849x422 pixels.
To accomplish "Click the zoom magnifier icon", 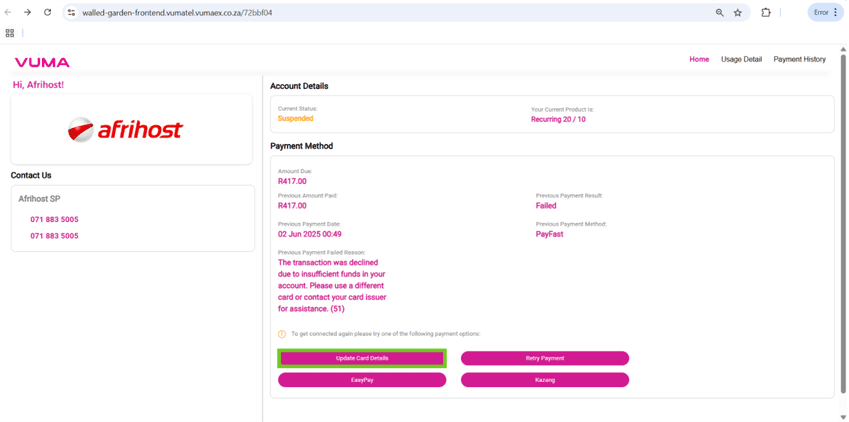I will coord(719,13).
